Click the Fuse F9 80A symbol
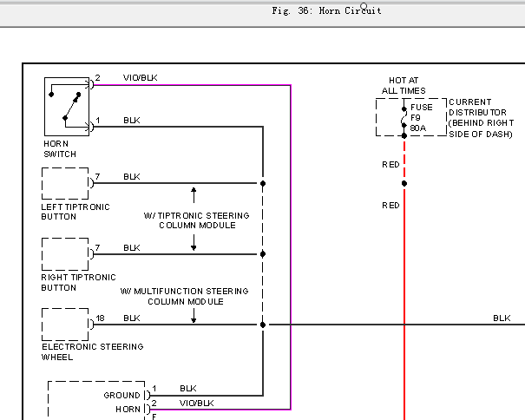The image size is (525, 420). coord(404,117)
